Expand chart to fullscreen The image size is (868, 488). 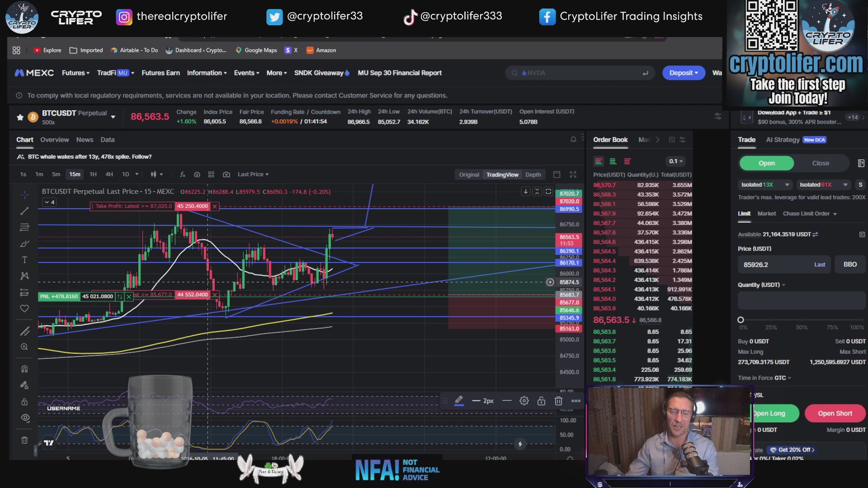pos(573,174)
